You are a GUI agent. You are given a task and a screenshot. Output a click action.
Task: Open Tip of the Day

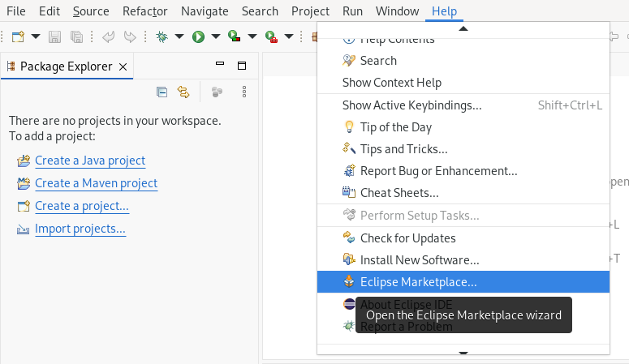[463, 127]
